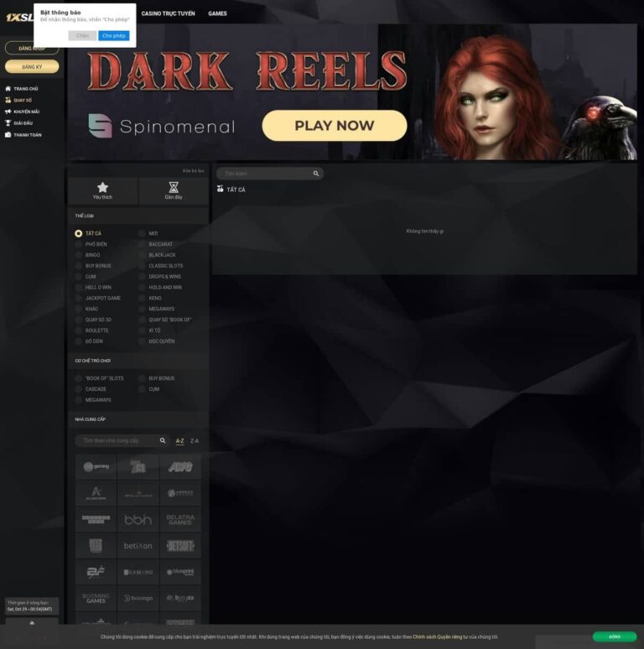Open the Khuyến mãi megaphone sidebar item
Screen dimensions: 644x649
pyautogui.click(x=23, y=112)
